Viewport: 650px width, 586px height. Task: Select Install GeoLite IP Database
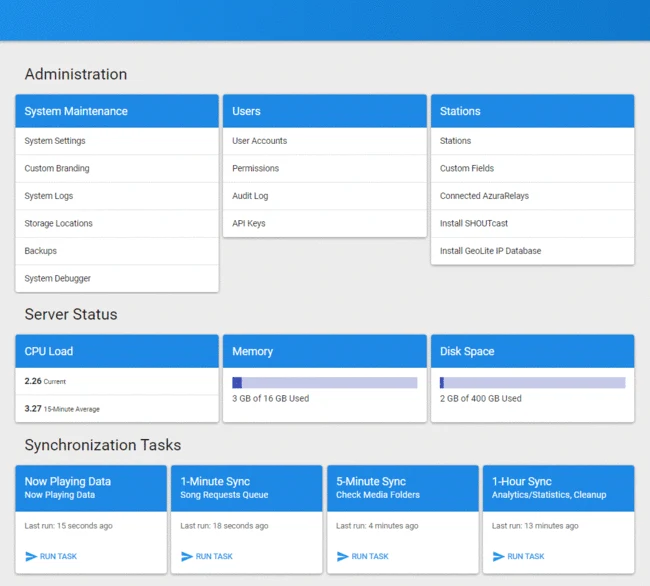pyautogui.click(x=533, y=251)
